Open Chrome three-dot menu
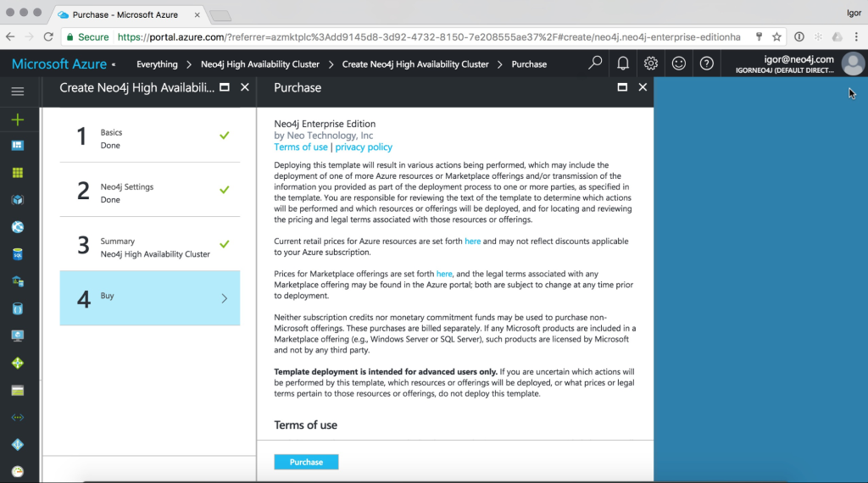 tap(856, 37)
